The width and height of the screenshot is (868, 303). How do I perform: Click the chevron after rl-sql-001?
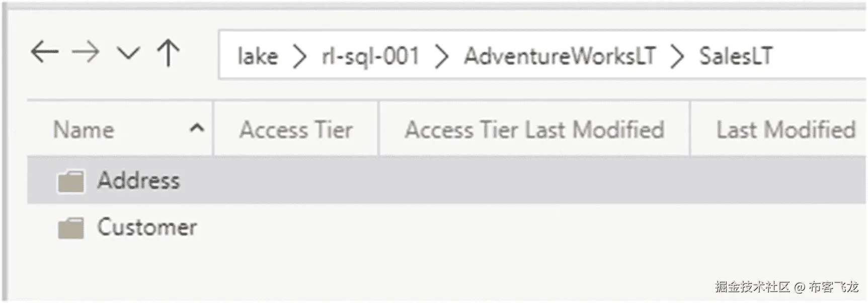coord(441,57)
